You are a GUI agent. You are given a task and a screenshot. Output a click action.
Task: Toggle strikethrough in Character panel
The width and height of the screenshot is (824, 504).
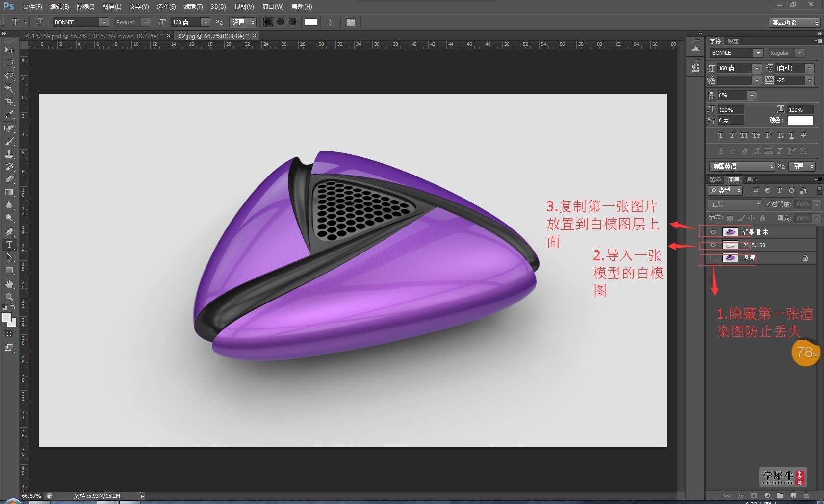803,135
